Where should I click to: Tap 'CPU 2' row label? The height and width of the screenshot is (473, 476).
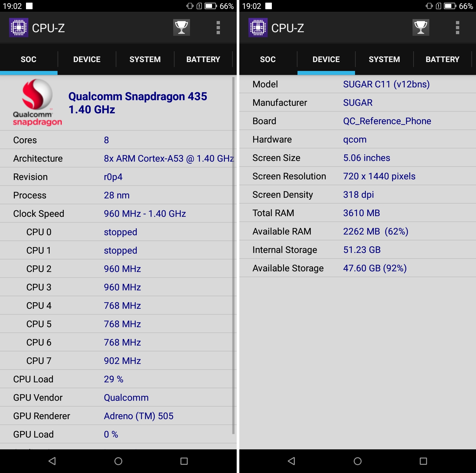point(39,269)
